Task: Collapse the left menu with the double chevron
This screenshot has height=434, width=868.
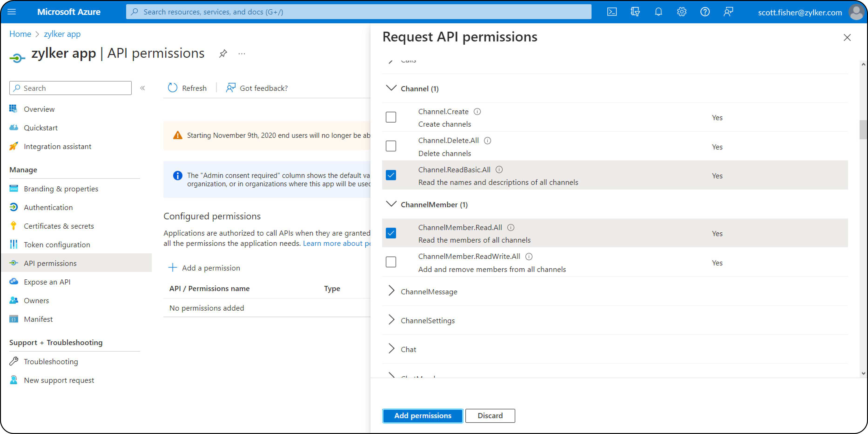Action: click(142, 88)
